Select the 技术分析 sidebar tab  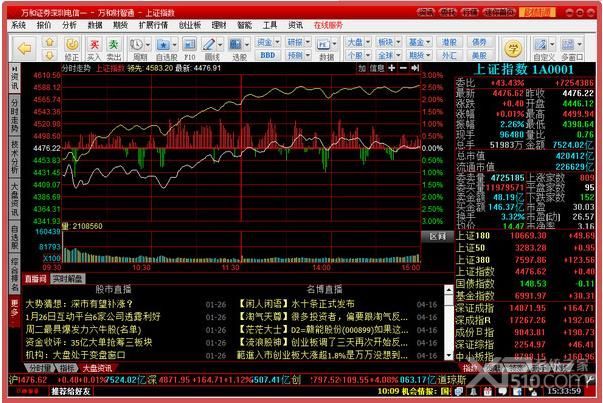pos(14,157)
